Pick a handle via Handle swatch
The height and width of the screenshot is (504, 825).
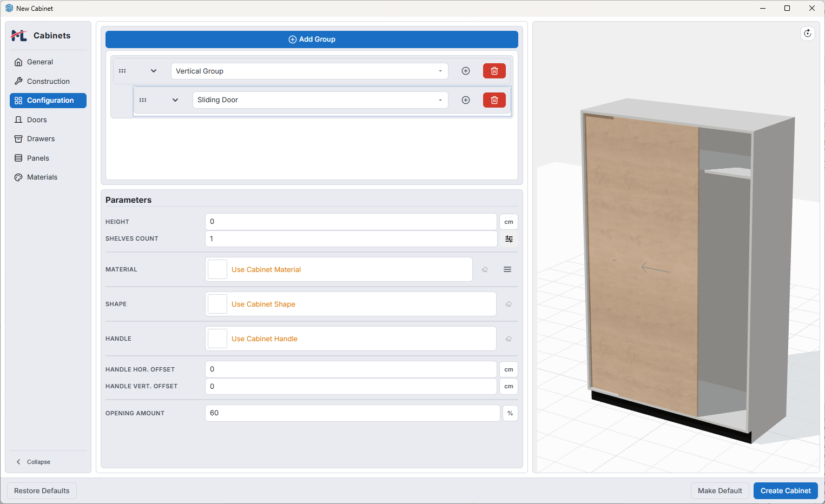[x=217, y=339]
